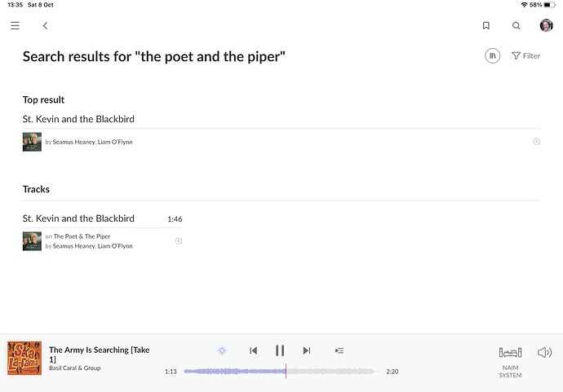The width and height of the screenshot is (563, 392).
Task: Open search with the magnifier icon
Action: coord(516,26)
